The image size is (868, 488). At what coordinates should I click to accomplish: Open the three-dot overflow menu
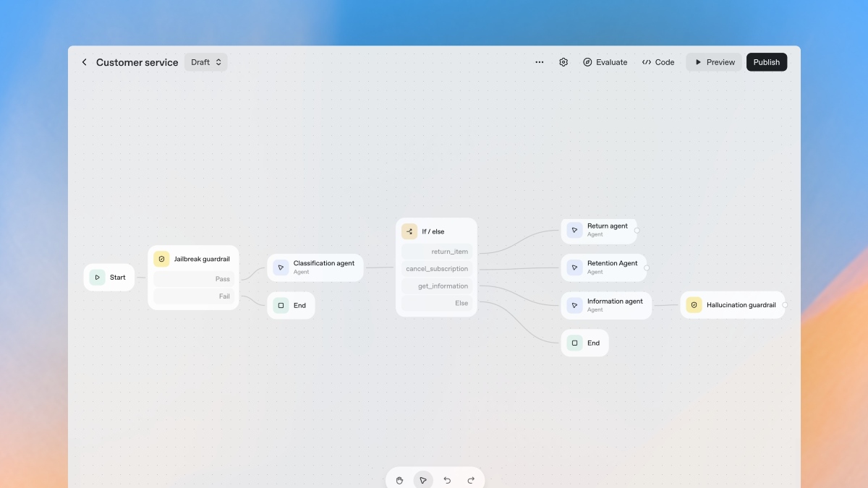point(539,62)
